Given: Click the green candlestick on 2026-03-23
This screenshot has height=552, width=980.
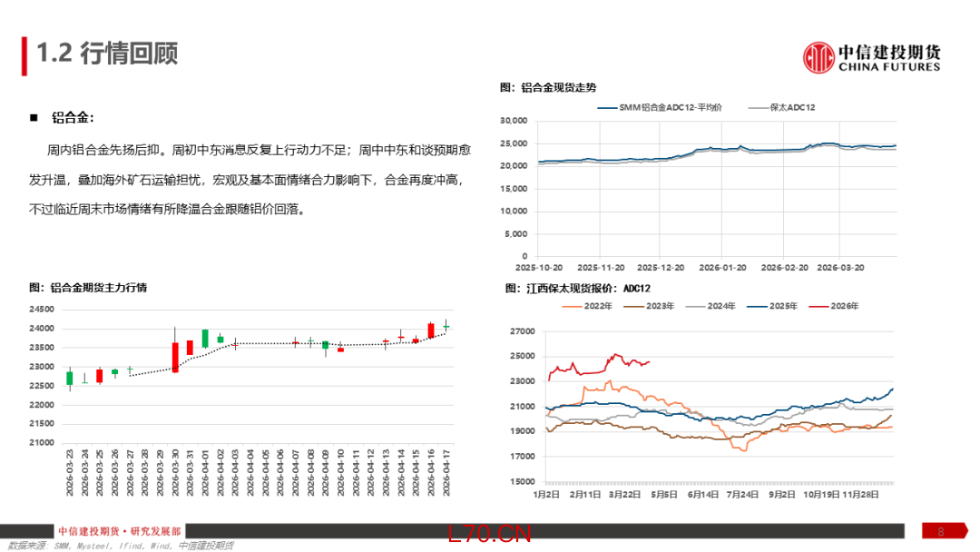Looking at the screenshot, I should click(70, 378).
